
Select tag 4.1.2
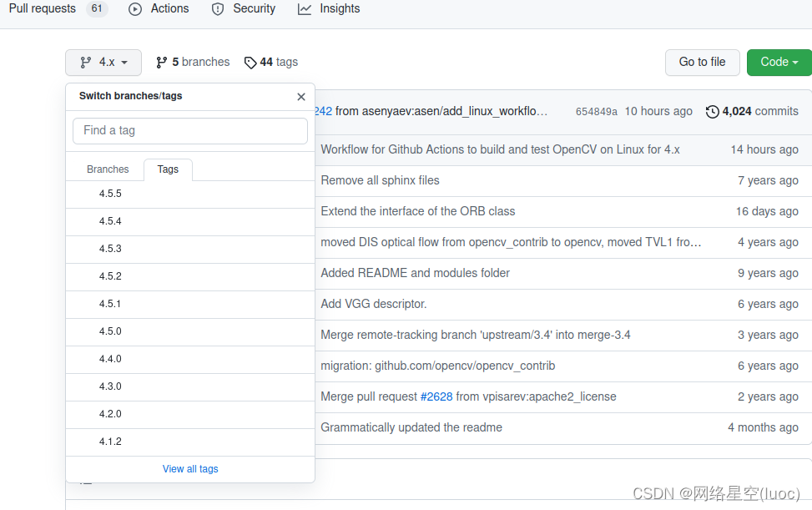pyautogui.click(x=190, y=442)
